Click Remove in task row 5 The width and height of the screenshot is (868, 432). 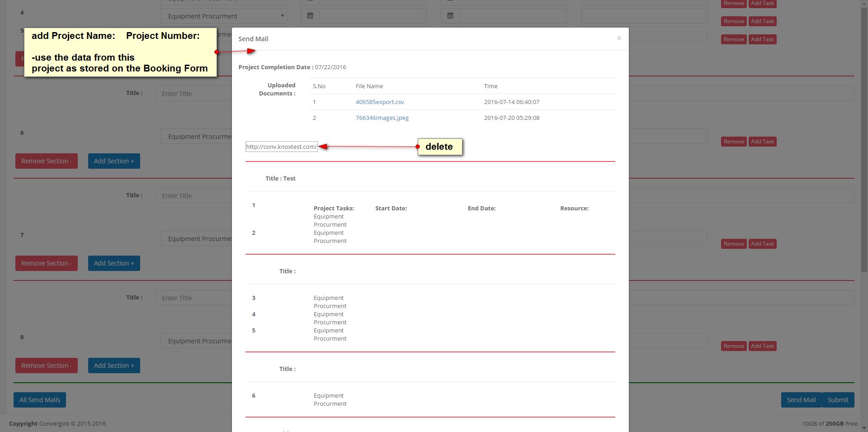[734, 39]
